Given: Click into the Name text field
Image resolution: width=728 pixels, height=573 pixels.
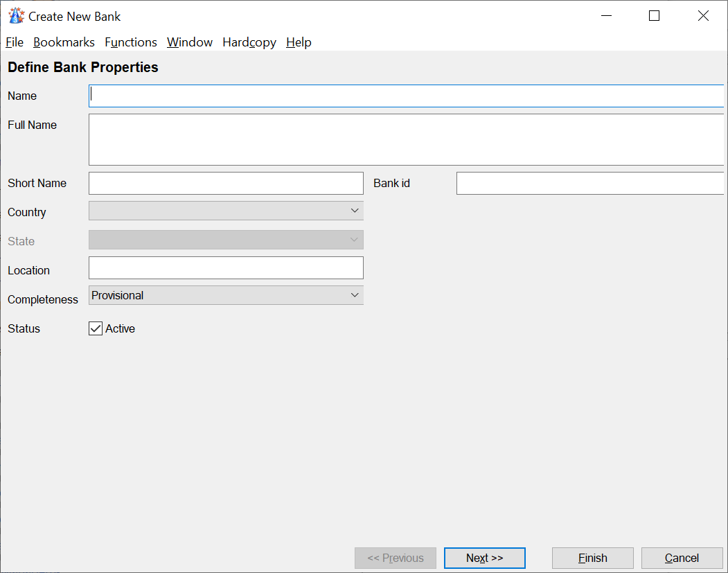Looking at the screenshot, I should 406,96.
